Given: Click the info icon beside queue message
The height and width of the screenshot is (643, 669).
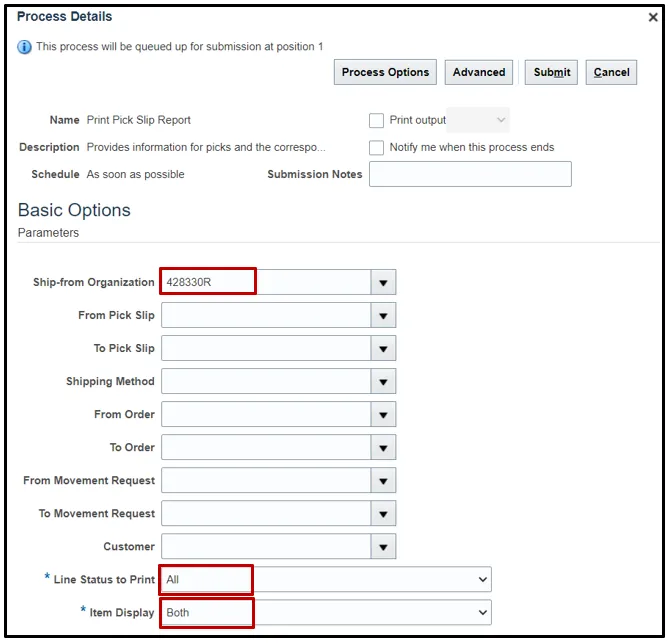Looking at the screenshot, I should 25,47.
